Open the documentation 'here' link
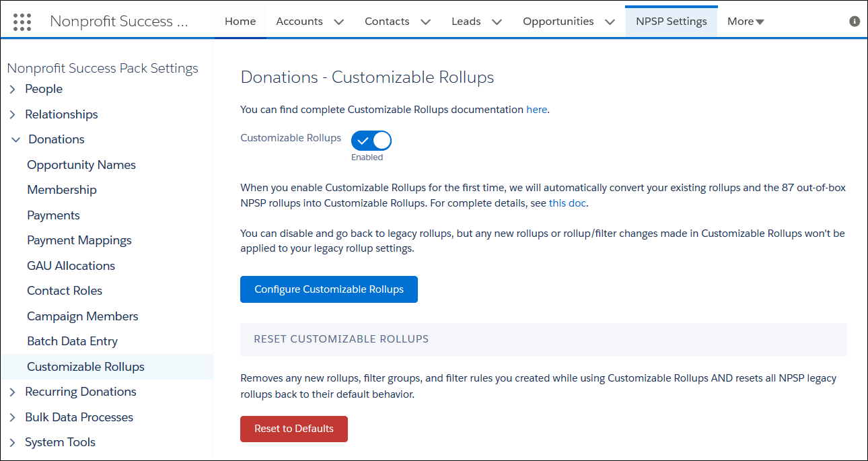Viewport: 868px width, 461px height. pyautogui.click(x=537, y=110)
